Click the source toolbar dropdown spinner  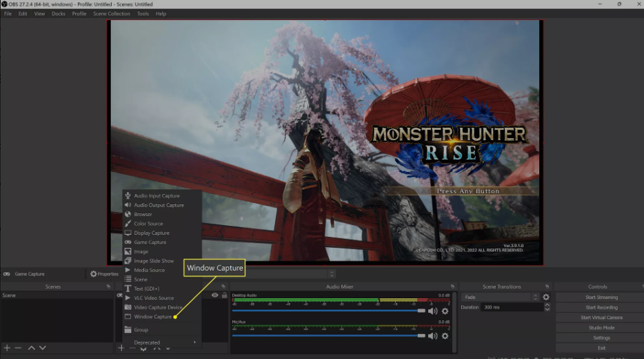pyautogui.click(x=332, y=274)
